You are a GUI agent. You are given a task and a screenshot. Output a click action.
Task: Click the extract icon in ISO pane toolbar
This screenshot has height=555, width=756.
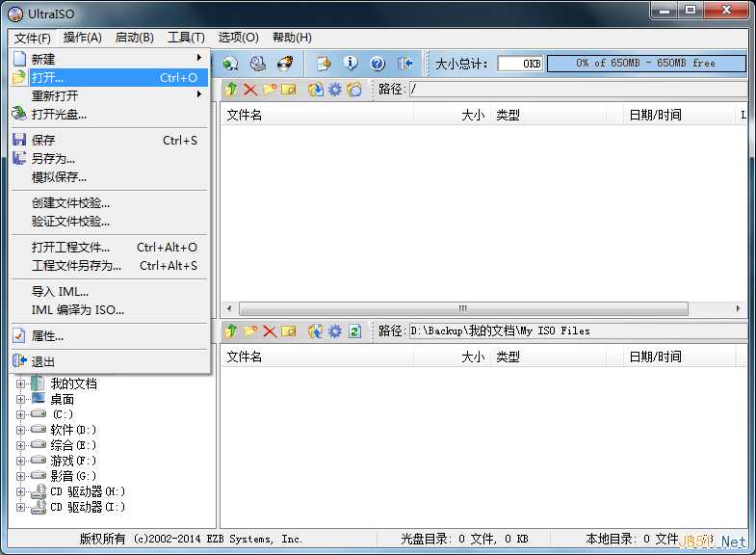tap(316, 90)
